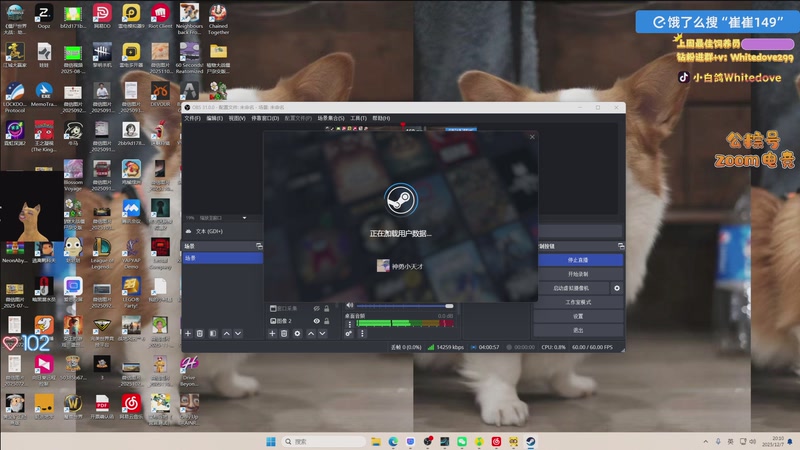Move scene up with the up arrow

click(226, 334)
